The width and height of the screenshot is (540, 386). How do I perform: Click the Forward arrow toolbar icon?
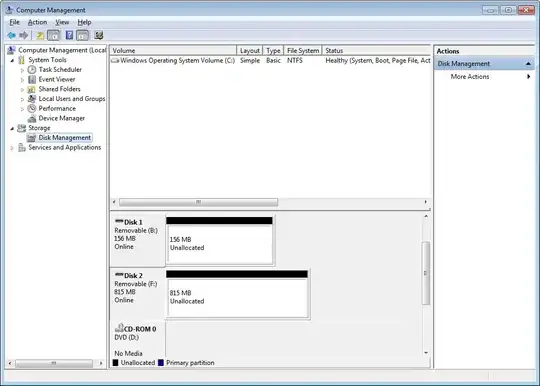[23, 35]
